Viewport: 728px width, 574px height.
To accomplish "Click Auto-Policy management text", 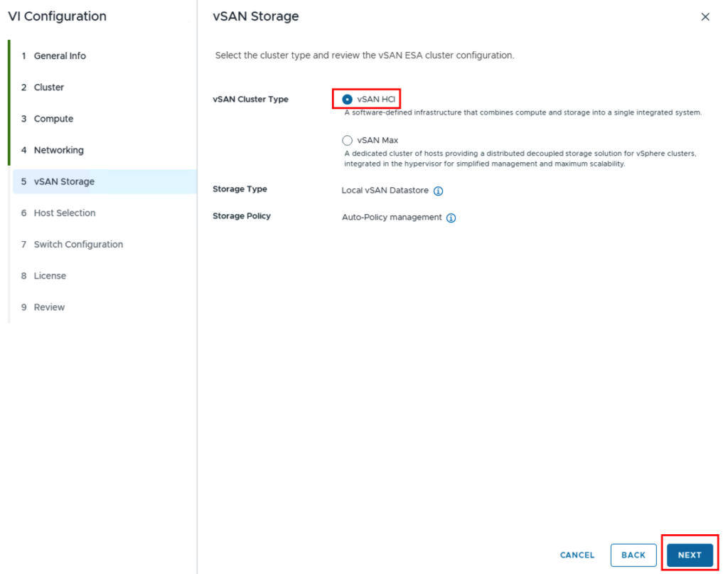I will click(392, 218).
